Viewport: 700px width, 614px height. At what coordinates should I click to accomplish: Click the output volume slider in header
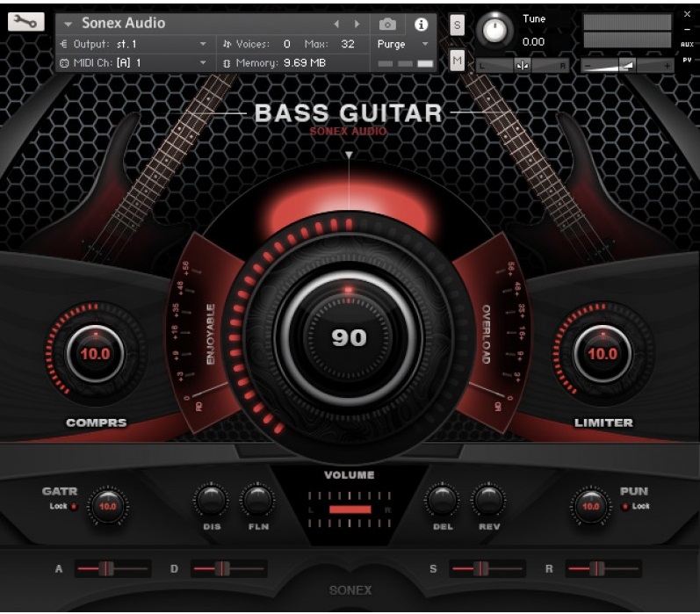[x=627, y=66]
